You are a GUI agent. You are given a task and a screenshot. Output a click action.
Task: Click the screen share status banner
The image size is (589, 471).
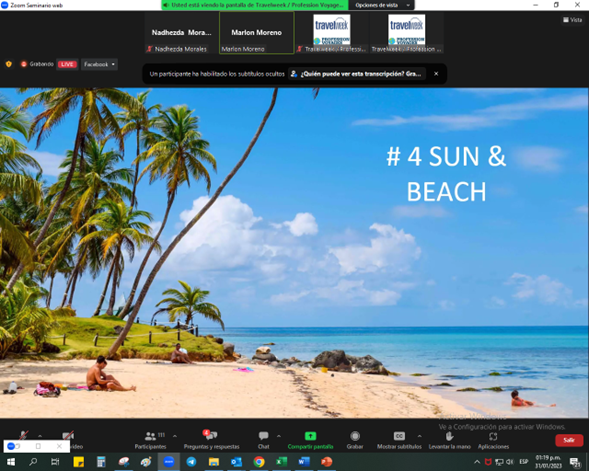(x=255, y=5)
